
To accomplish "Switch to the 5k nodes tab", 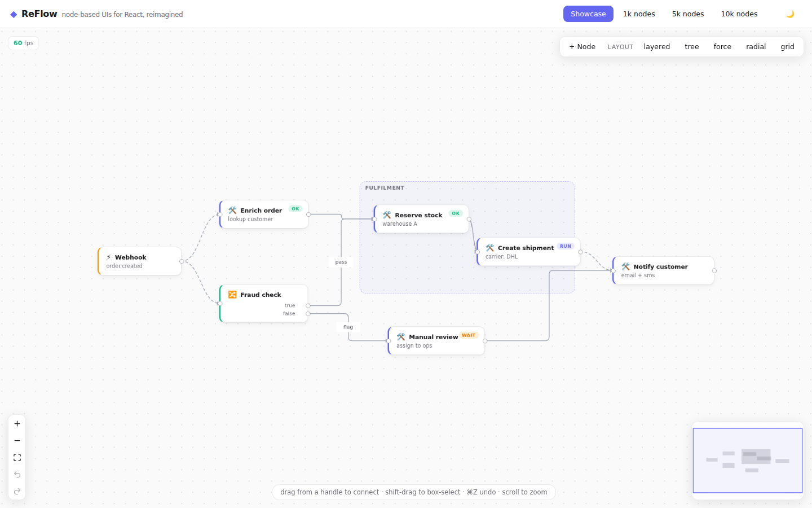I will (x=688, y=14).
